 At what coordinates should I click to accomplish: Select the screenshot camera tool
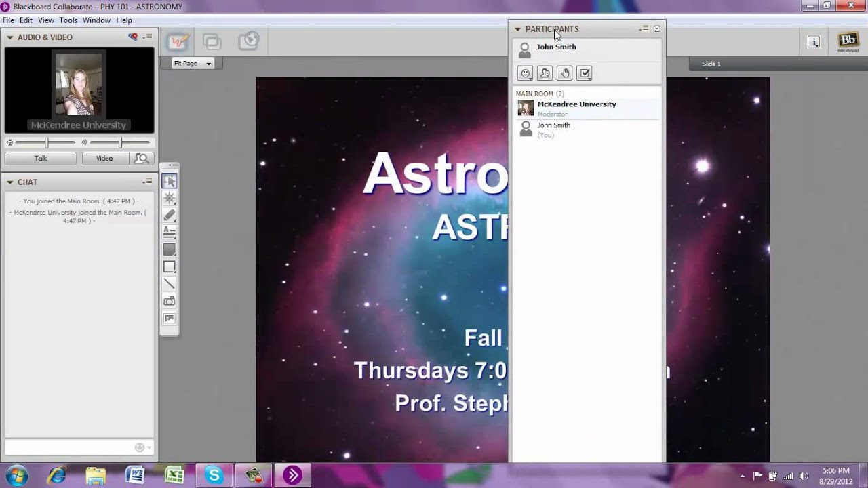click(170, 301)
